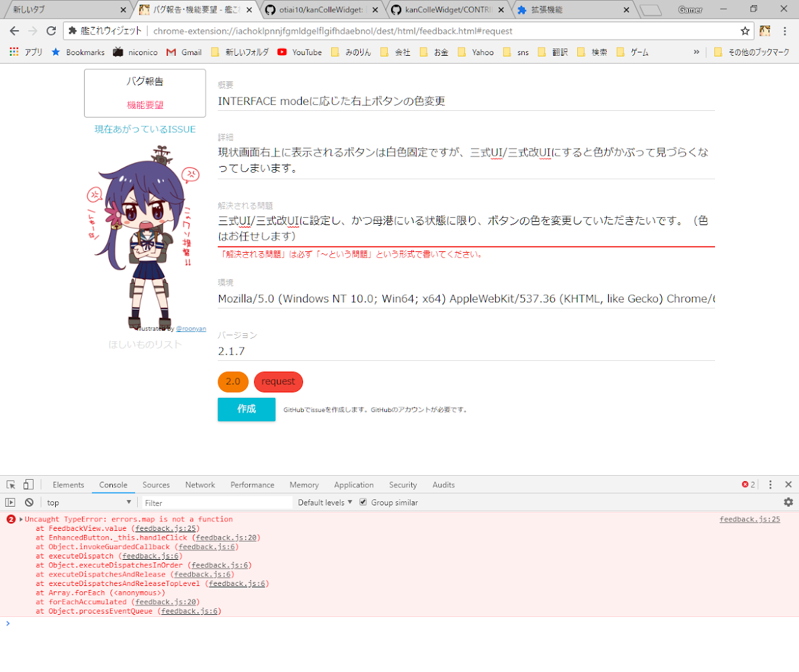The height and width of the screenshot is (672, 799).
Task: Open console settings gear
Action: point(788,503)
